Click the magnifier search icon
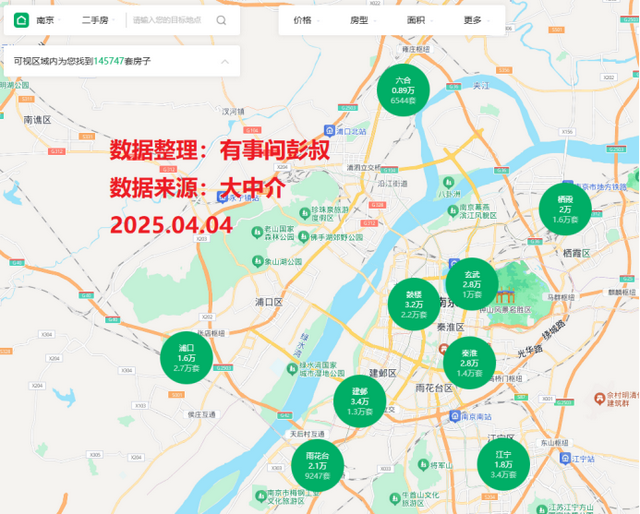 pyautogui.click(x=221, y=20)
